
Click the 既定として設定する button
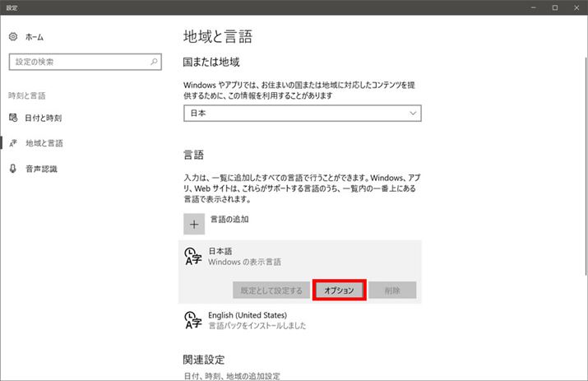(x=271, y=290)
